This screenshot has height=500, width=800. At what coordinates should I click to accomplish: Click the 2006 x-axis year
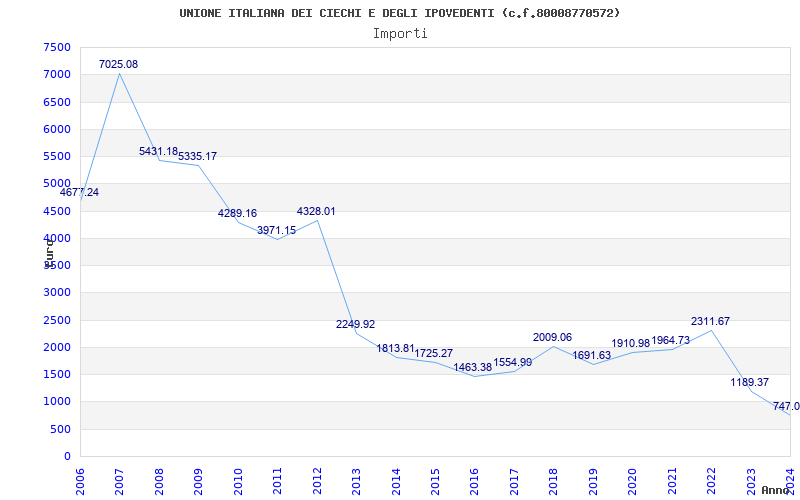click(x=80, y=481)
